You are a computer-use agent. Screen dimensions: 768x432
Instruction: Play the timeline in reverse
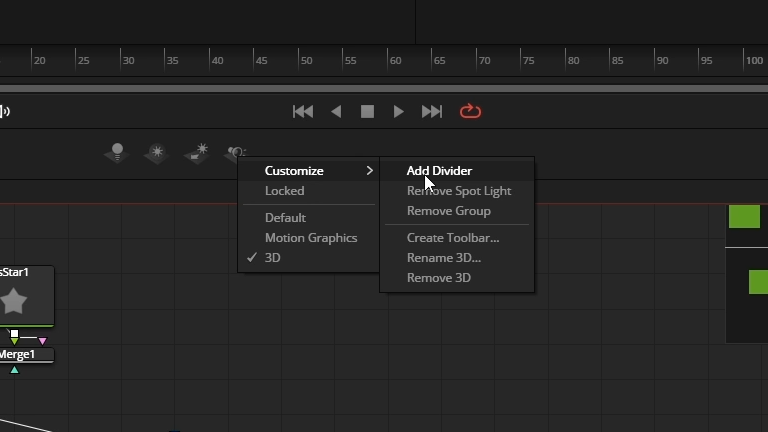tap(336, 112)
